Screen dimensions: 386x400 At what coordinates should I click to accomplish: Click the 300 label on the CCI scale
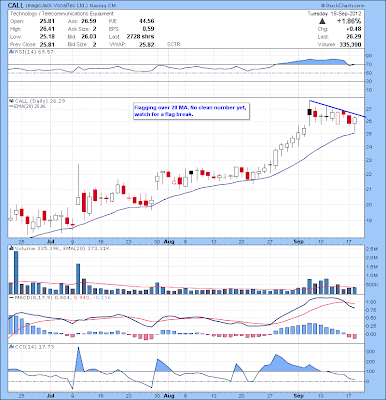(x=371, y=352)
